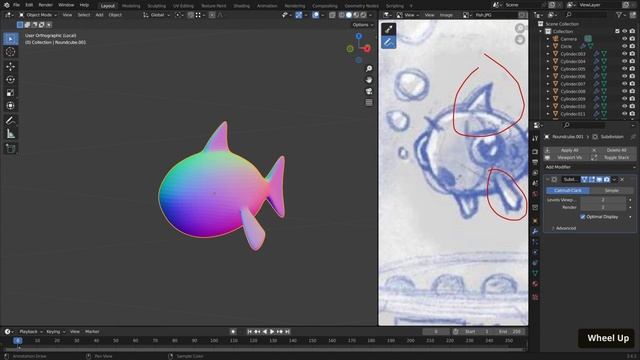
Task: Click Apply All modifiers button
Action: (x=567, y=150)
